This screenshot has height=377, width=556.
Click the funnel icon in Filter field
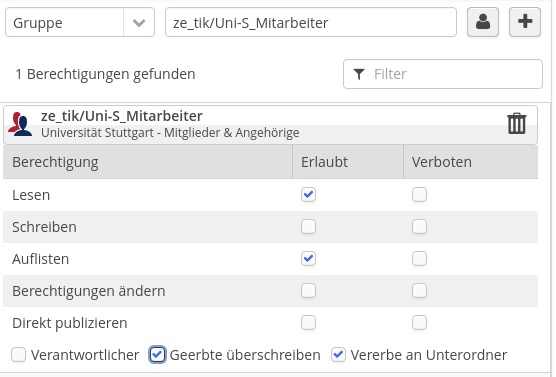[x=359, y=74]
